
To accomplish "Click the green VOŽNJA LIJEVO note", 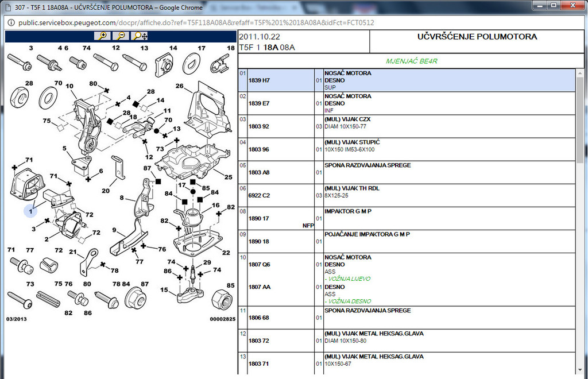I will (x=347, y=279).
